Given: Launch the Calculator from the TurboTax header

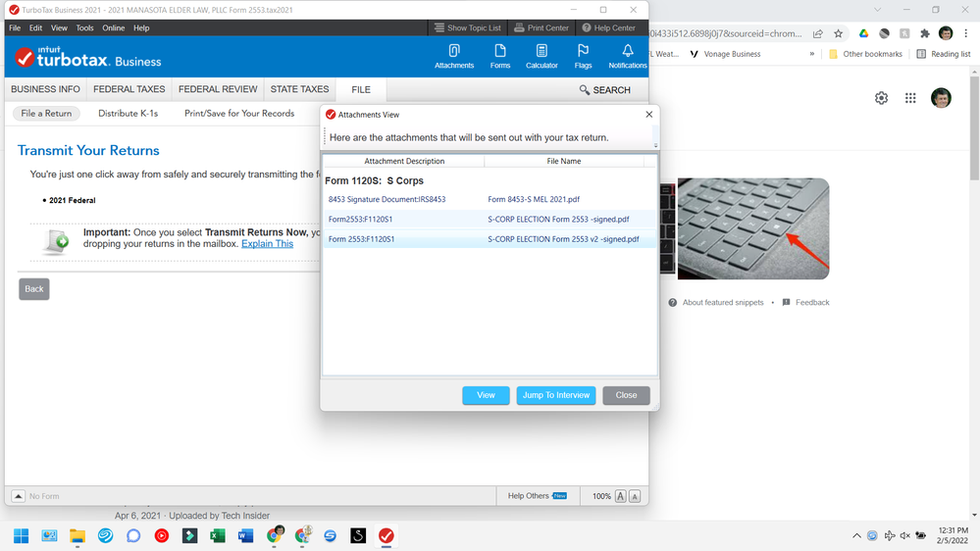Looking at the screenshot, I should 542,56.
